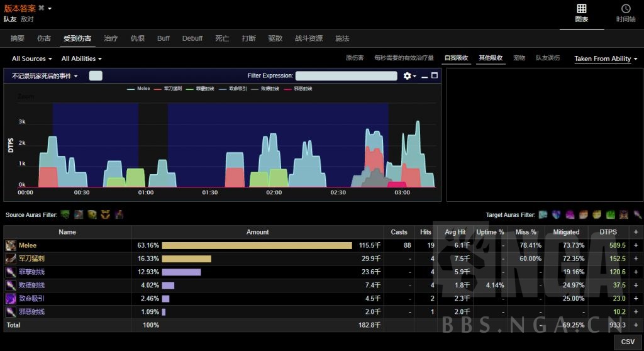
Task: Click the teal target aura filter icon
Action: 543,214
